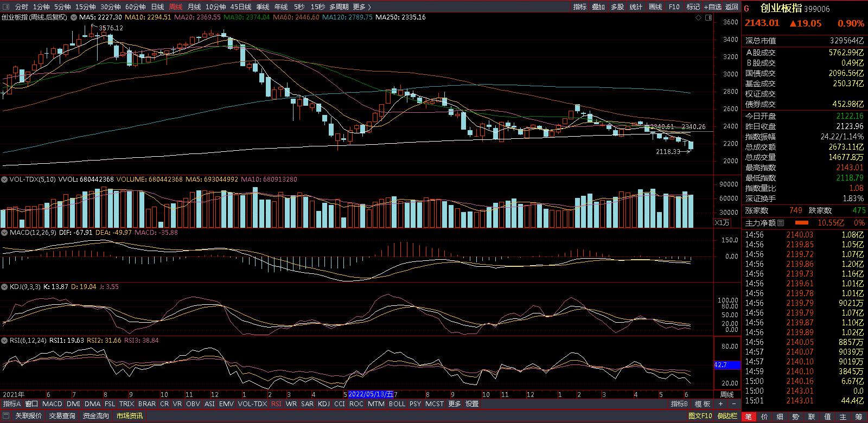Open the 设置 indicator settings
Screen dimensions: 868x423
click(472, 404)
